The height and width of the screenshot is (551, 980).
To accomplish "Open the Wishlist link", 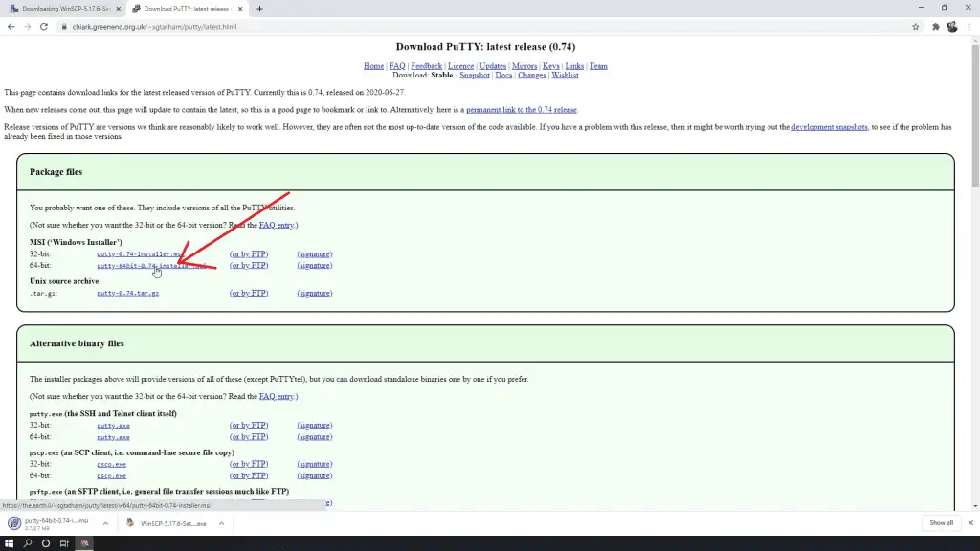I will [x=565, y=75].
